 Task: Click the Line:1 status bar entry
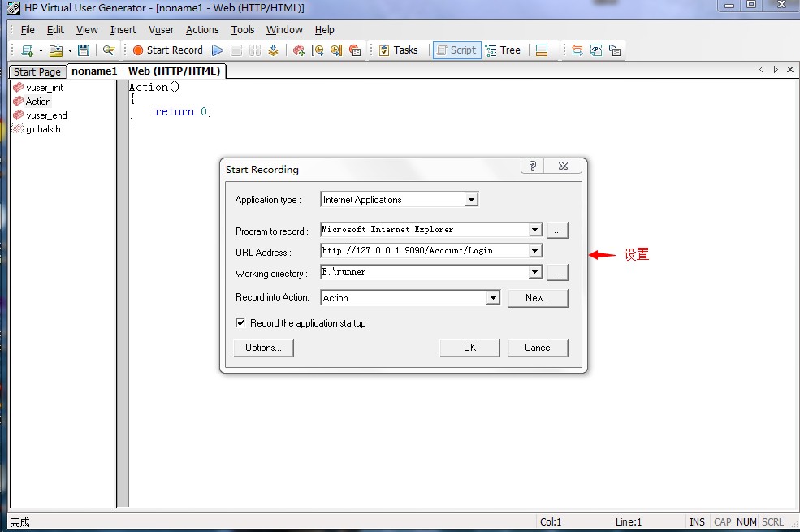click(628, 521)
